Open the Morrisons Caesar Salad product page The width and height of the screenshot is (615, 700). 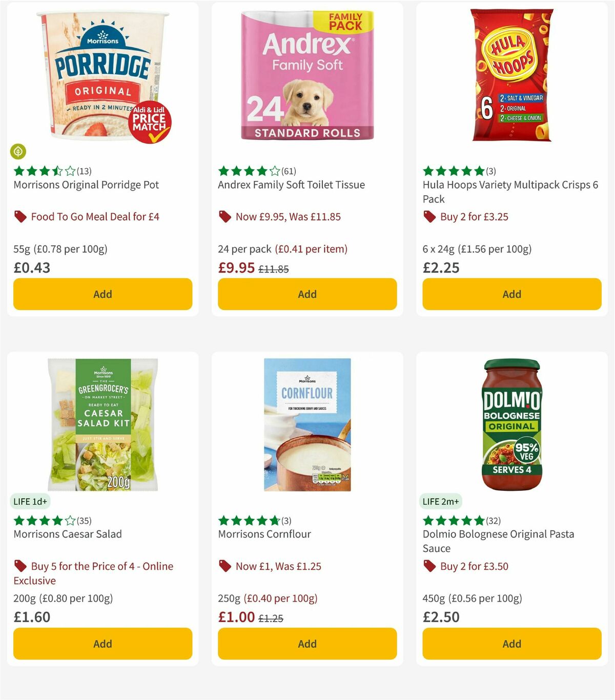(67, 534)
